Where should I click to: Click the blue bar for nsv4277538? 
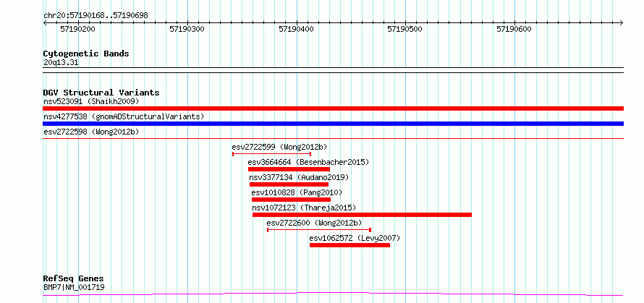click(334, 124)
